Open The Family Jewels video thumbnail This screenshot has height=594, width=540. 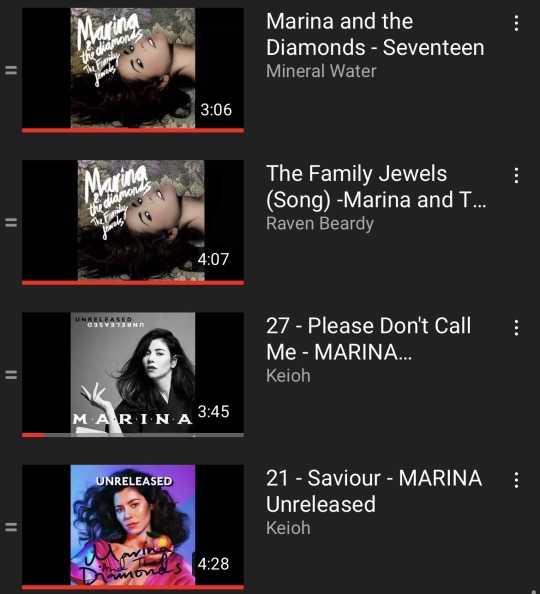[x=133, y=222]
